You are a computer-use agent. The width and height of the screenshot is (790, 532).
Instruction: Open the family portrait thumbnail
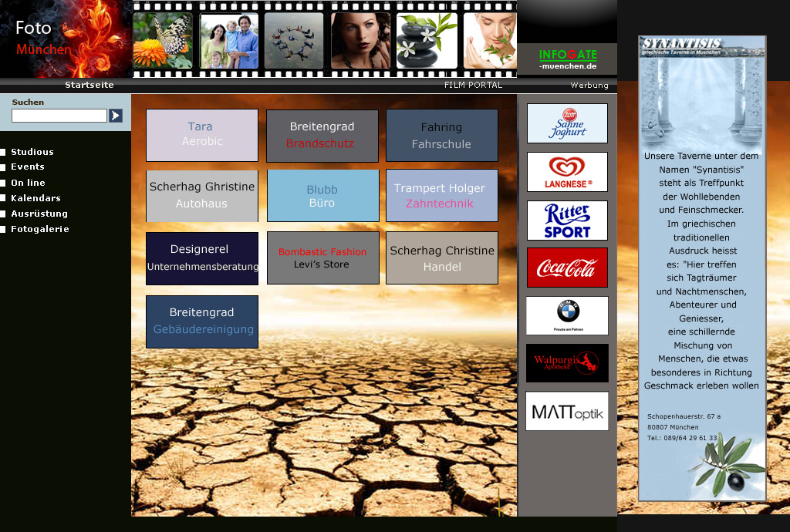pos(229,41)
